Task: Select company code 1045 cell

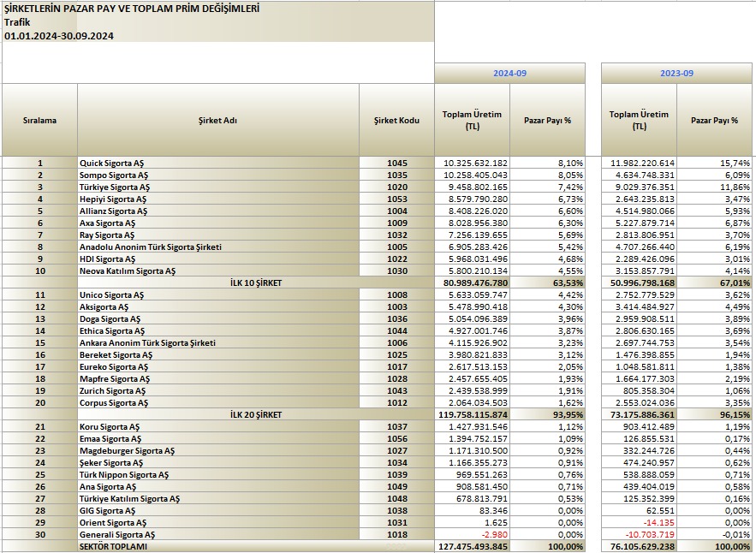Action: point(396,163)
